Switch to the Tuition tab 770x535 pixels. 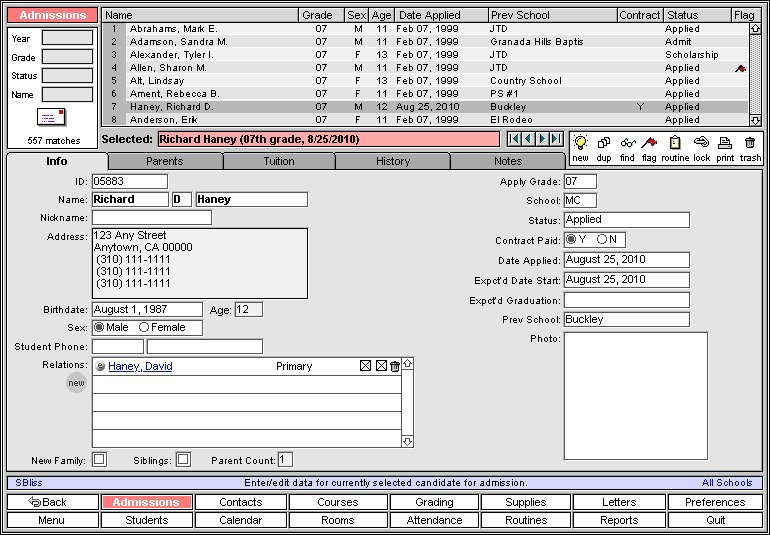[279, 161]
